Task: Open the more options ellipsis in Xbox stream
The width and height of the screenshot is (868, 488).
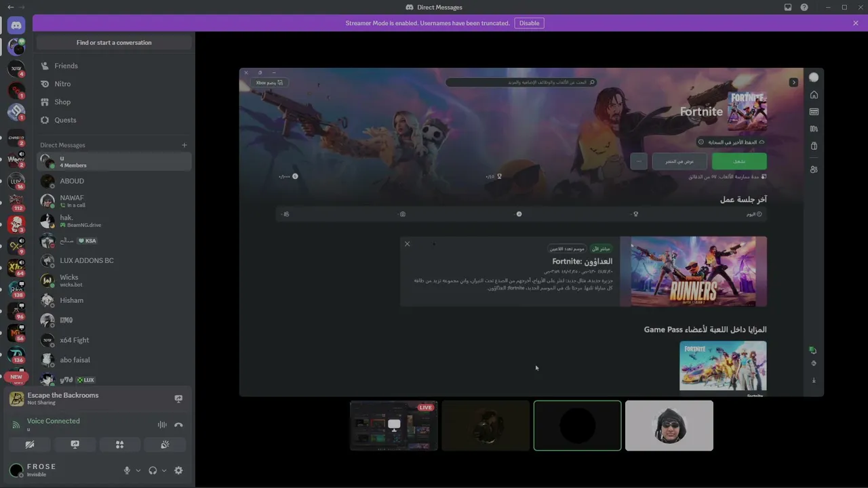Action: pos(639,161)
